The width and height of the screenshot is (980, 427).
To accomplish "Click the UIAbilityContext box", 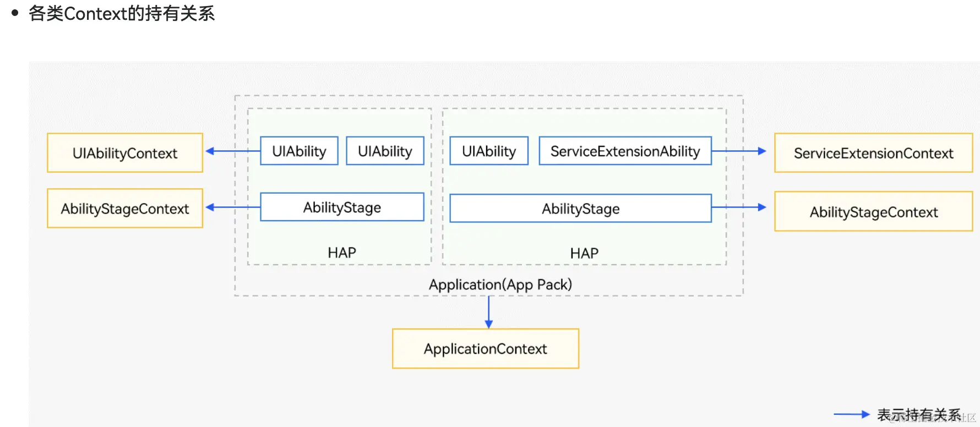I will (x=125, y=153).
